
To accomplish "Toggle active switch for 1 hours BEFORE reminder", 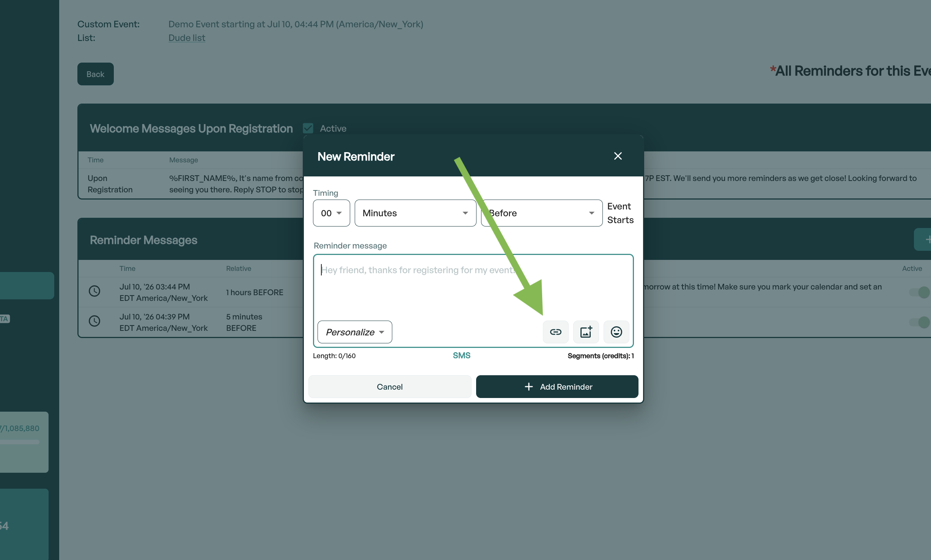I will coord(920,292).
